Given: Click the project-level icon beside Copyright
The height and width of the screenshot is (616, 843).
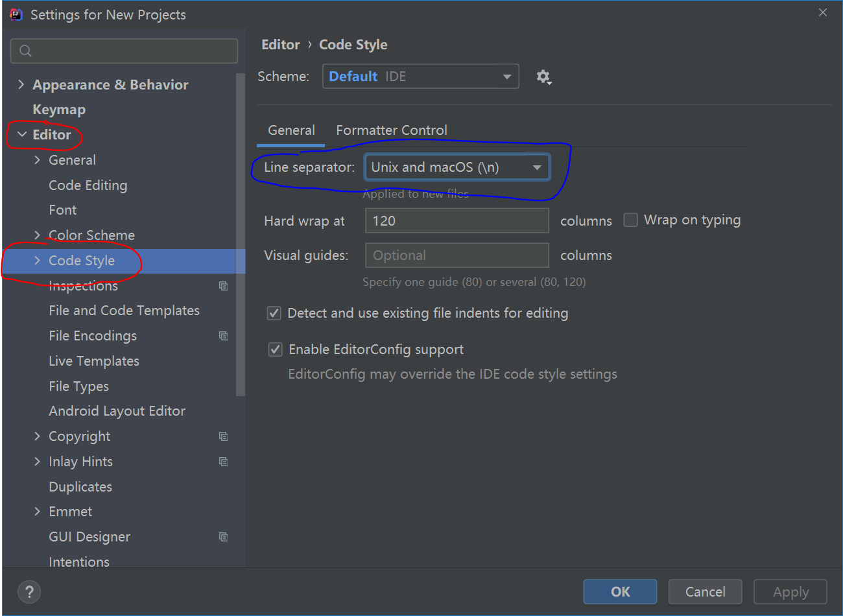Looking at the screenshot, I should (223, 436).
